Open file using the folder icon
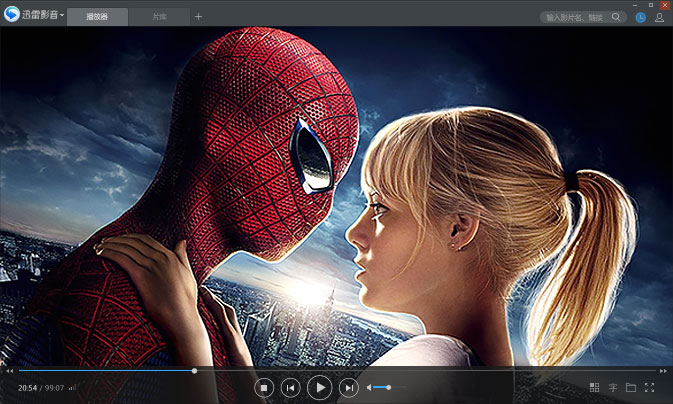 pos(630,387)
